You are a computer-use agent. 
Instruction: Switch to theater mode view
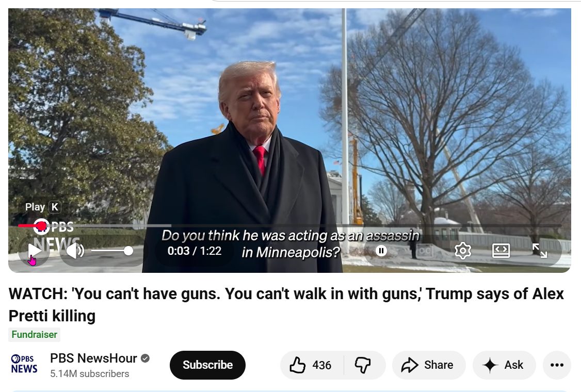tap(501, 251)
